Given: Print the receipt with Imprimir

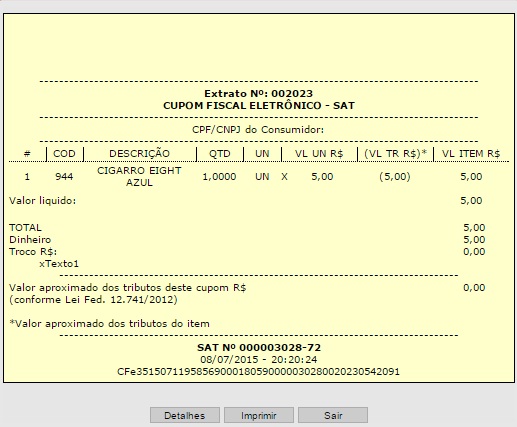Looking at the screenshot, I should click(259, 415).
